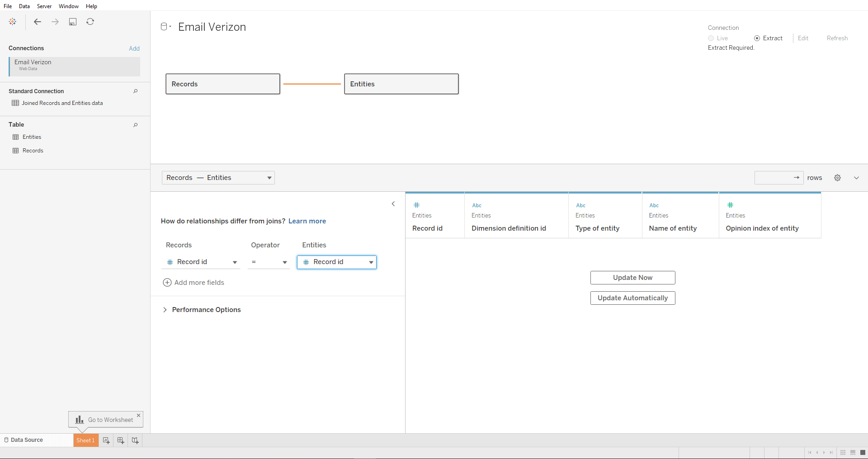This screenshot has height=459, width=868.
Task: Open Records field Record id dropdown
Action: [201, 262]
